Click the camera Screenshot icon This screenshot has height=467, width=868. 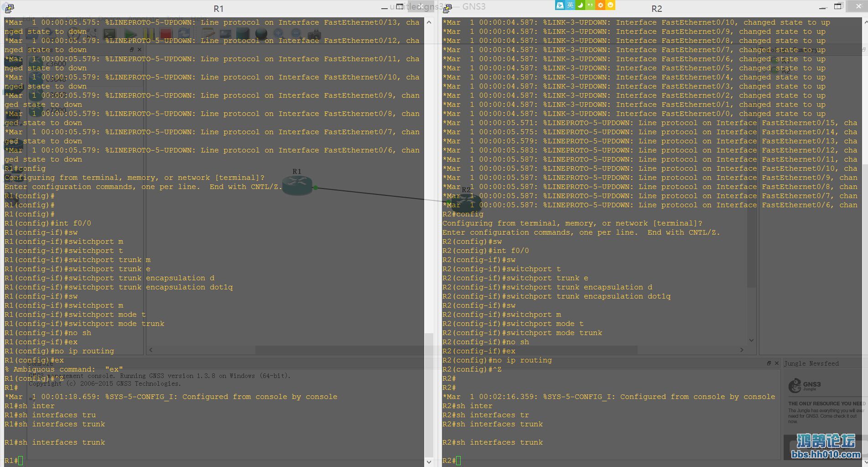click(x=314, y=34)
